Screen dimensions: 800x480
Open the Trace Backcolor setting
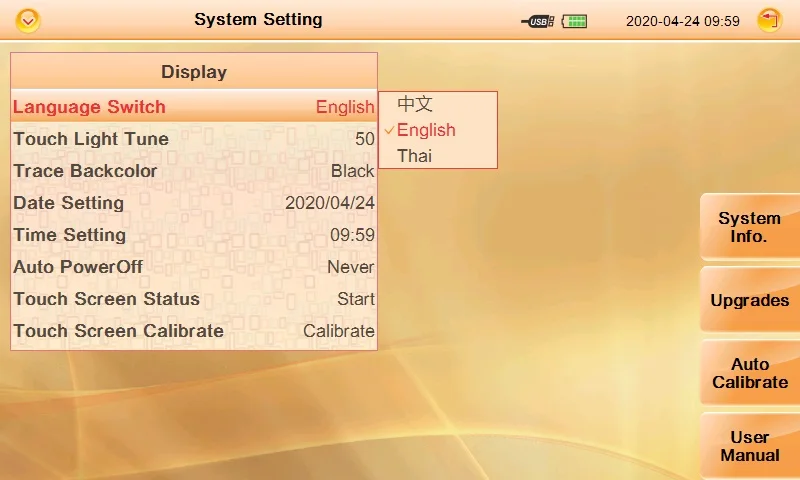(x=194, y=171)
